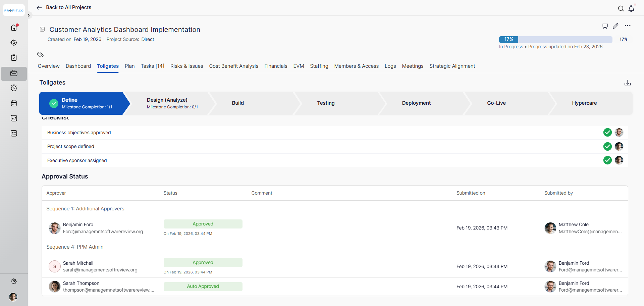The image size is (644, 306).
Task: Download tollgates using the download icon
Action: click(628, 83)
